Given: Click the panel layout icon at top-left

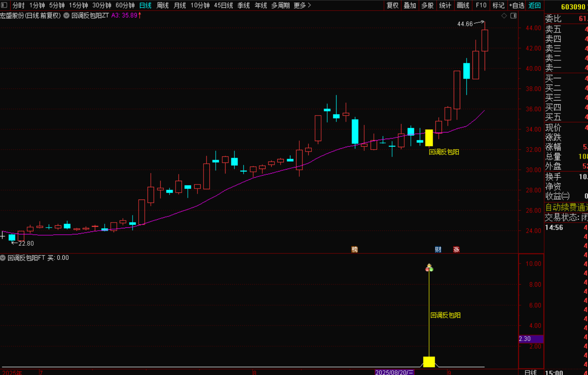Looking at the screenshot, I should pyautogui.click(x=4, y=5).
